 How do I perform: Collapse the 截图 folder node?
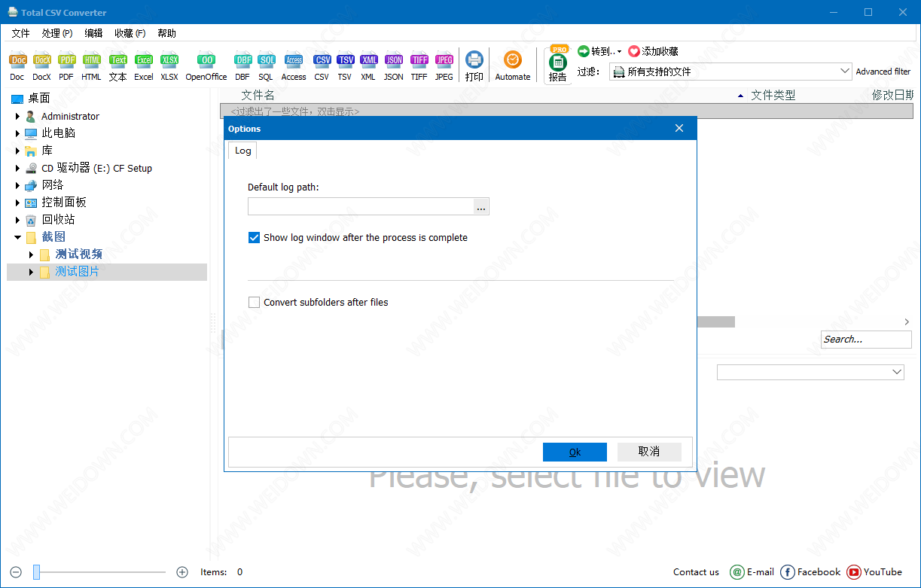[17, 237]
